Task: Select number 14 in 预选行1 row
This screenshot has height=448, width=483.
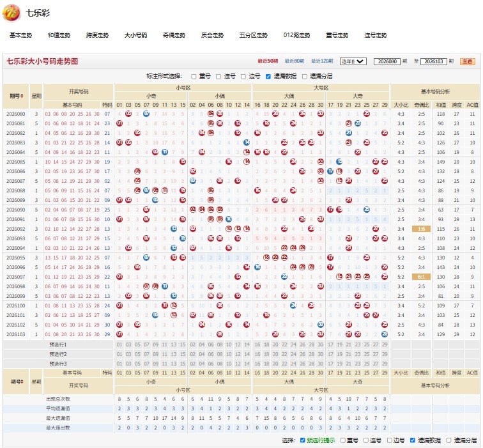Action: [x=247, y=344]
